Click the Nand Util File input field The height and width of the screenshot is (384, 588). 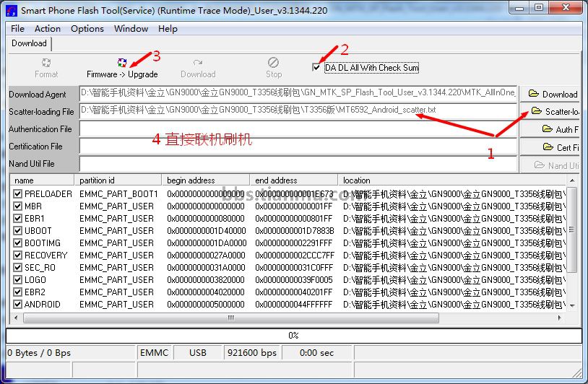(x=298, y=164)
